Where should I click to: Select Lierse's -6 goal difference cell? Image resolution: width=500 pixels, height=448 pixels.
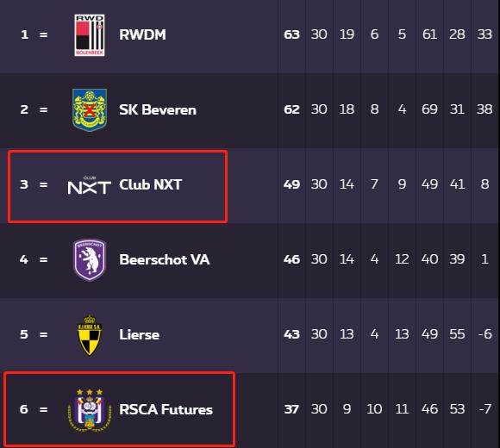(485, 334)
